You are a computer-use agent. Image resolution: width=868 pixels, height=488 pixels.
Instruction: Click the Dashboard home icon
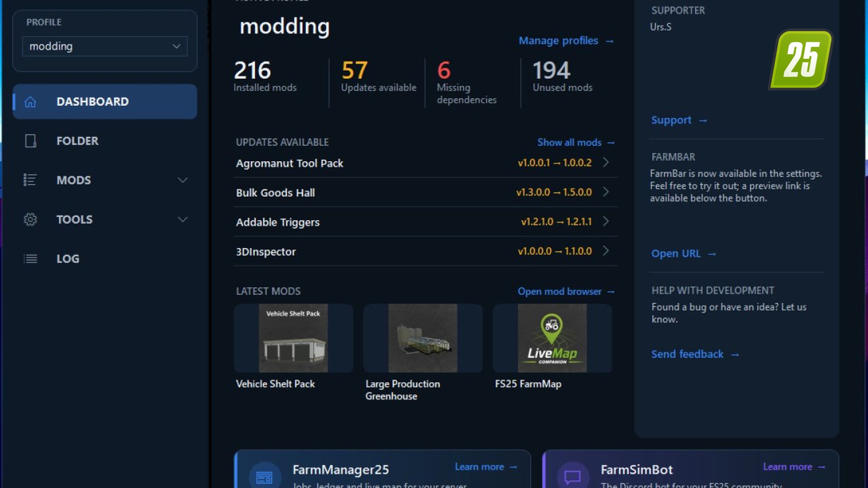(30, 102)
